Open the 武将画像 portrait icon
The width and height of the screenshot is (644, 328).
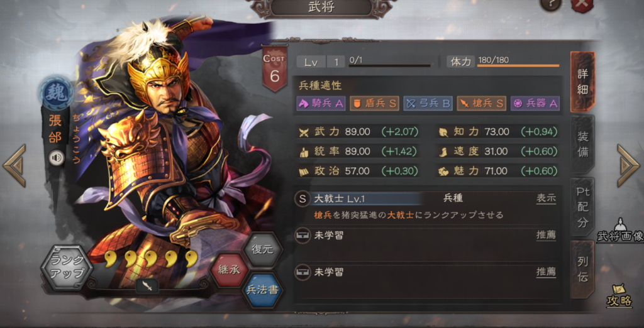click(x=619, y=230)
